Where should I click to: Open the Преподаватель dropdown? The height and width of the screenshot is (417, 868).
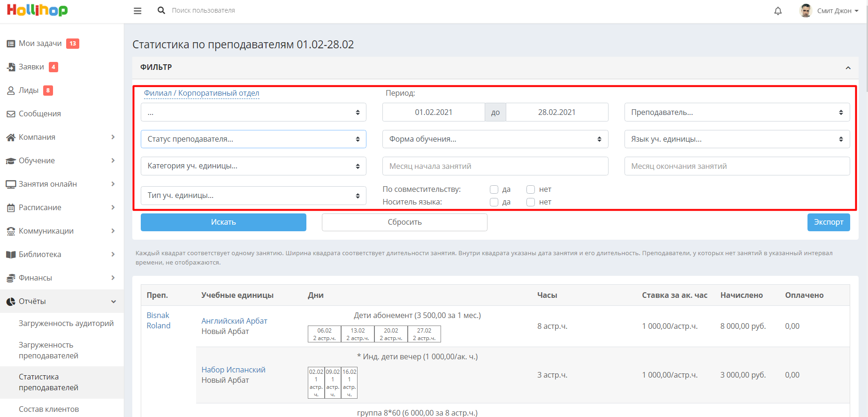tap(737, 112)
